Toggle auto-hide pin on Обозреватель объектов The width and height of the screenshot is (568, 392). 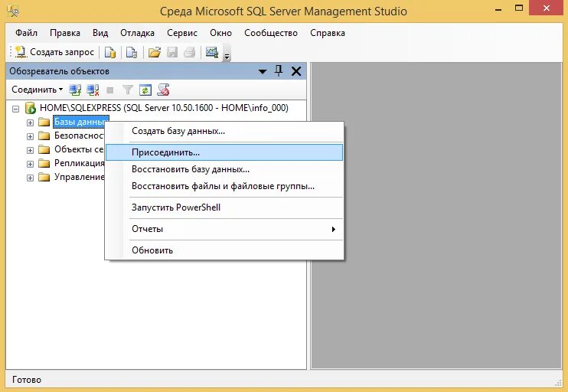(x=279, y=70)
